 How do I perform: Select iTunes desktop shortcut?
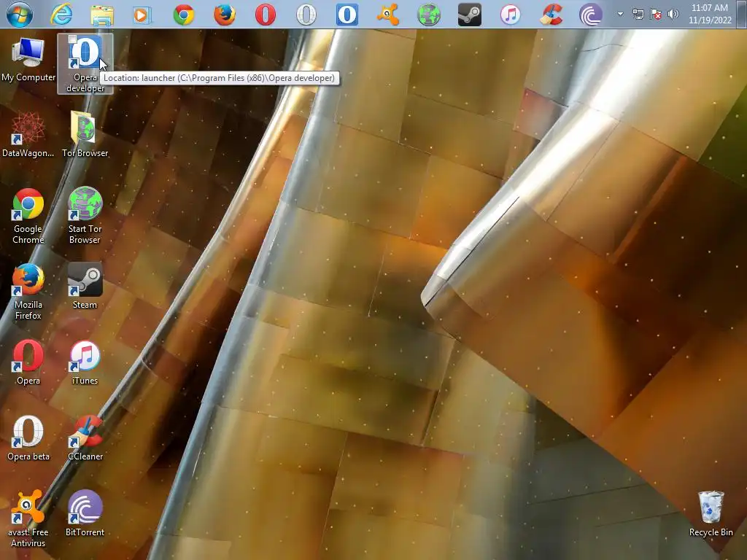click(x=85, y=362)
